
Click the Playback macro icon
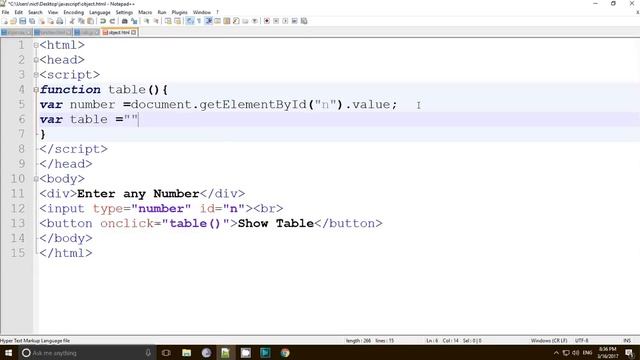point(285,21)
